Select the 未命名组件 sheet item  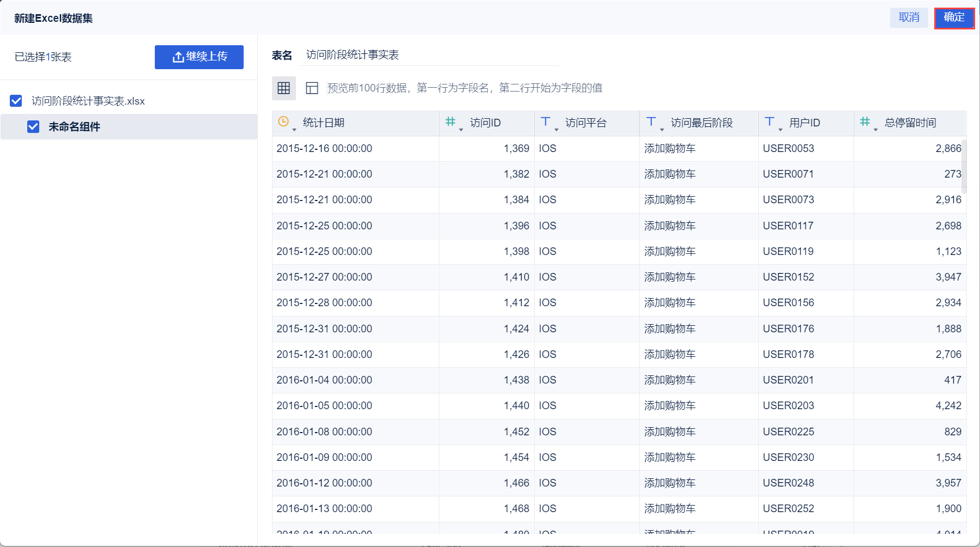[129, 127]
